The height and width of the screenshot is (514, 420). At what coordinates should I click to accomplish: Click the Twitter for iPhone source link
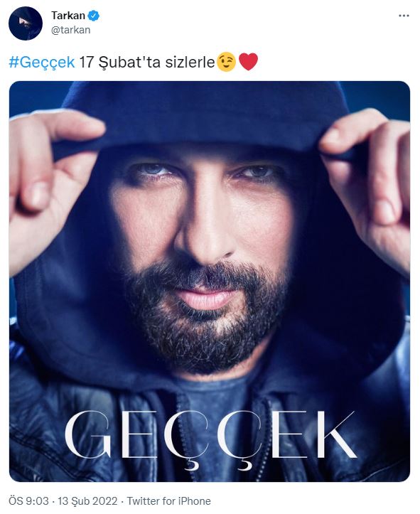[x=168, y=501]
